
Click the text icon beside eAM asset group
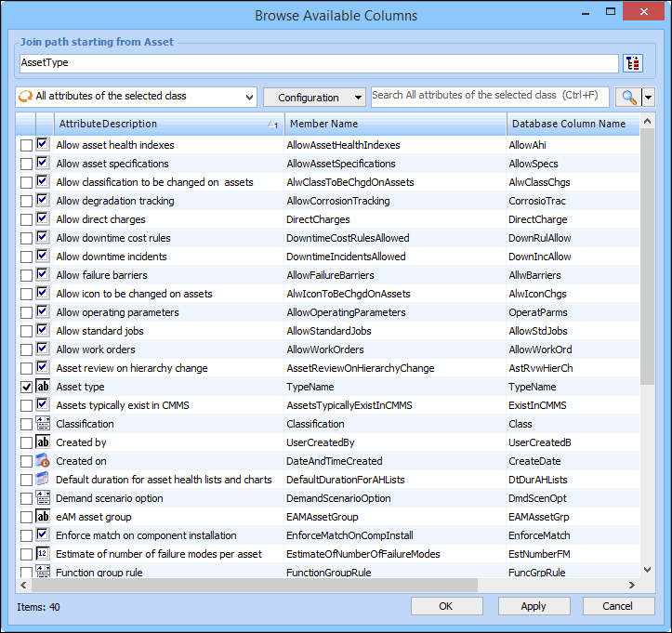tap(43, 517)
